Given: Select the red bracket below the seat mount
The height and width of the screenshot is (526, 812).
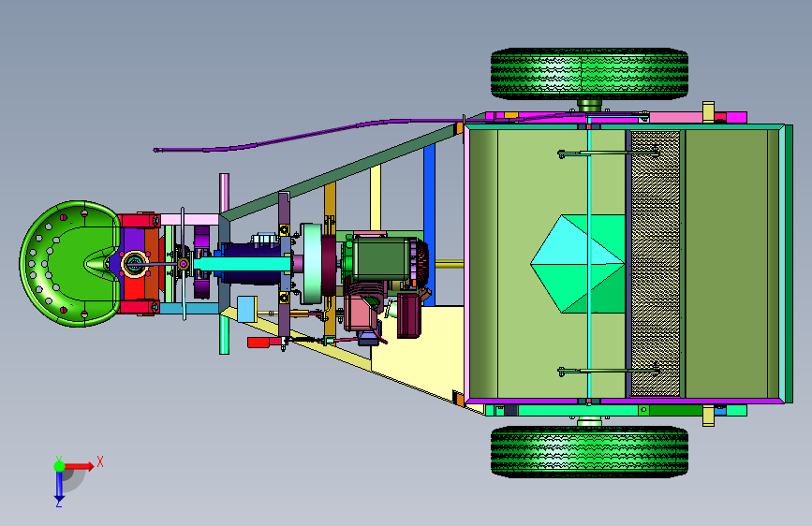Looking at the screenshot, I should (x=139, y=308).
